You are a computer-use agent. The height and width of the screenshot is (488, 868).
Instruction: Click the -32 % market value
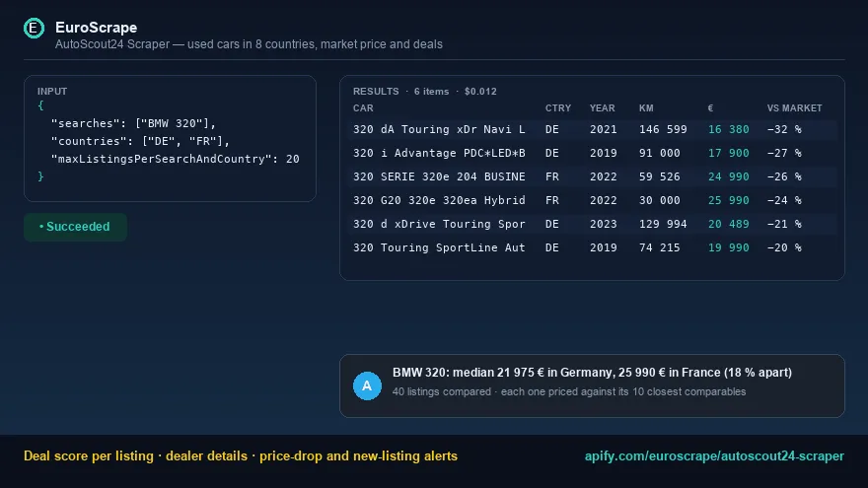[784, 129]
